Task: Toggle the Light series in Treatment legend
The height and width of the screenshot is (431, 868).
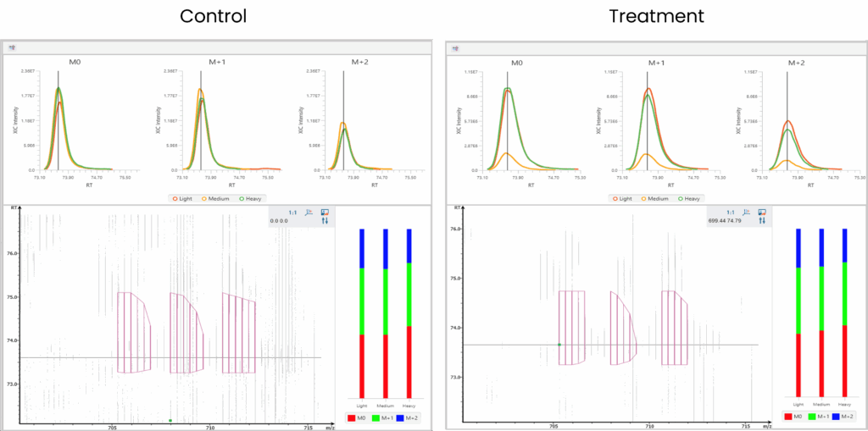Action: pyautogui.click(x=621, y=198)
